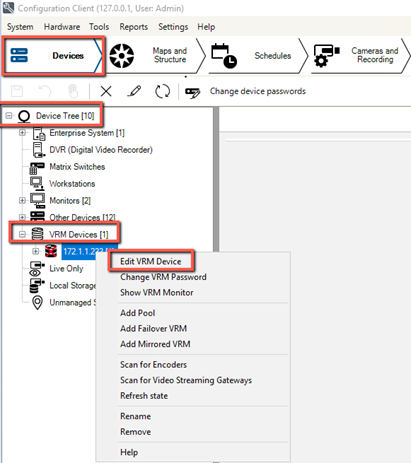This screenshot has height=463, width=411.
Task: Click the DVR node icon
Action: 38,150
